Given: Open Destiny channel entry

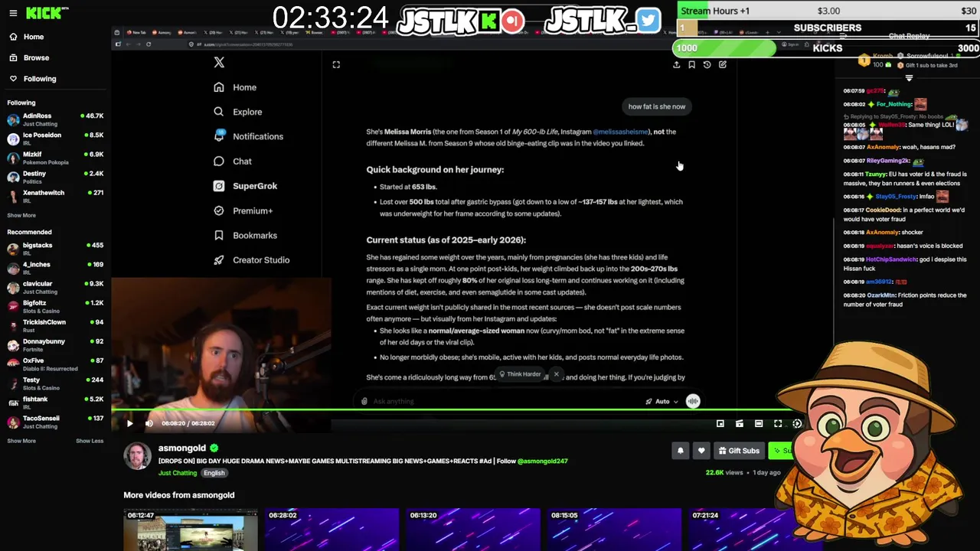Looking at the screenshot, I should click(x=55, y=177).
